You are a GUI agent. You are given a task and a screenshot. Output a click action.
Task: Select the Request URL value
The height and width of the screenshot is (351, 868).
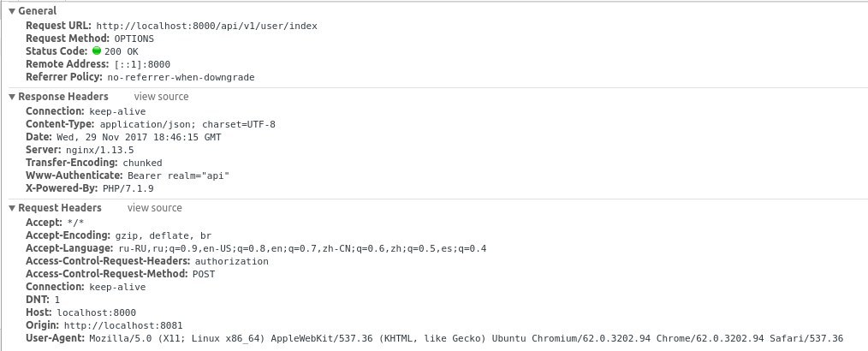click(206, 26)
